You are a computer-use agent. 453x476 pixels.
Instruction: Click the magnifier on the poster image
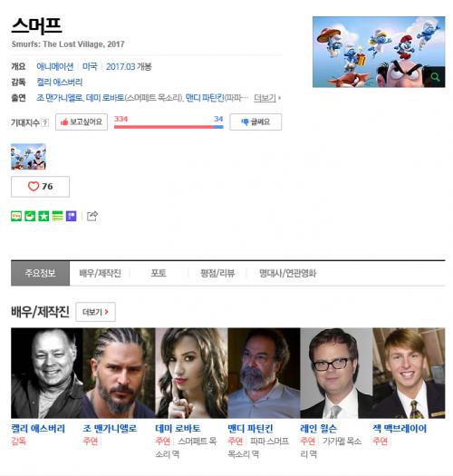coord(435,77)
